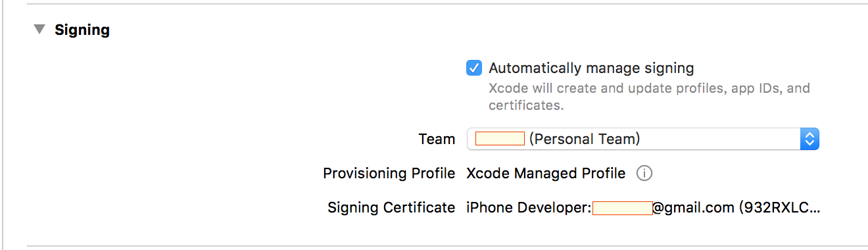This screenshot has height=250, width=868.
Task: Select the "Xcode Managed Profile" text
Action: pyautogui.click(x=546, y=174)
